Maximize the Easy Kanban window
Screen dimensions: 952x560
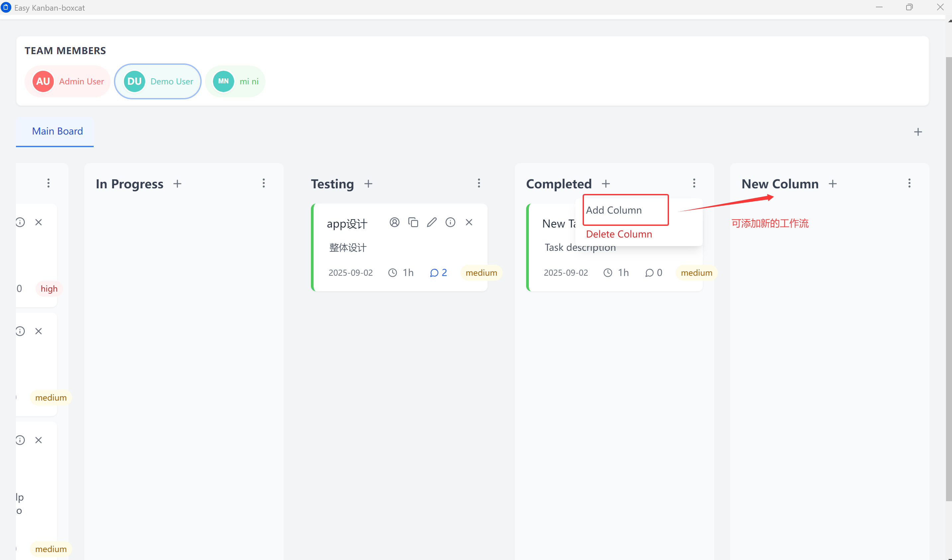909,7
